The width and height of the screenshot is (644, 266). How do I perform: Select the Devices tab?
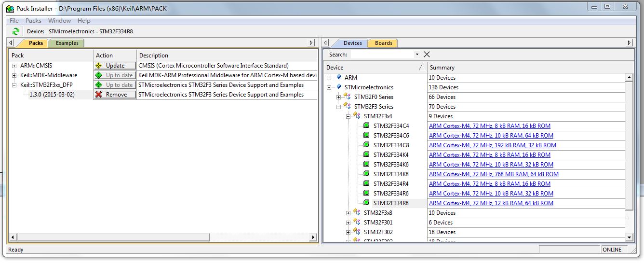353,43
